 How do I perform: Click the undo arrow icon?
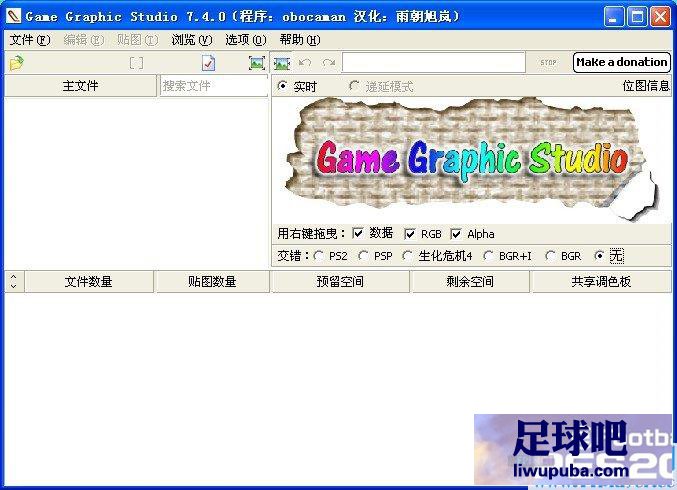(x=305, y=63)
